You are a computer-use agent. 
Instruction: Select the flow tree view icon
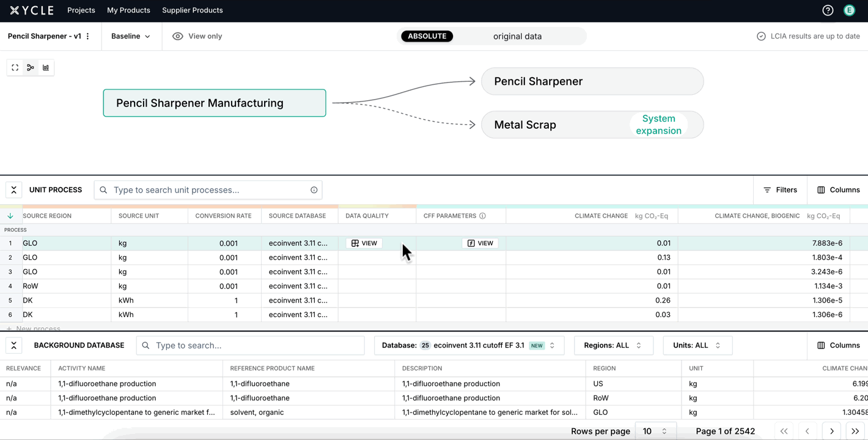(31, 68)
